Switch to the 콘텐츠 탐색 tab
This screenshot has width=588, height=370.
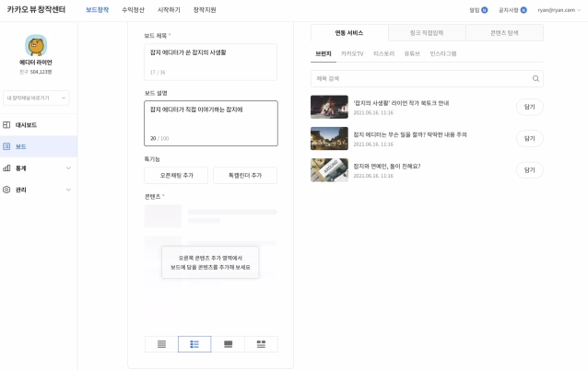coord(504,33)
